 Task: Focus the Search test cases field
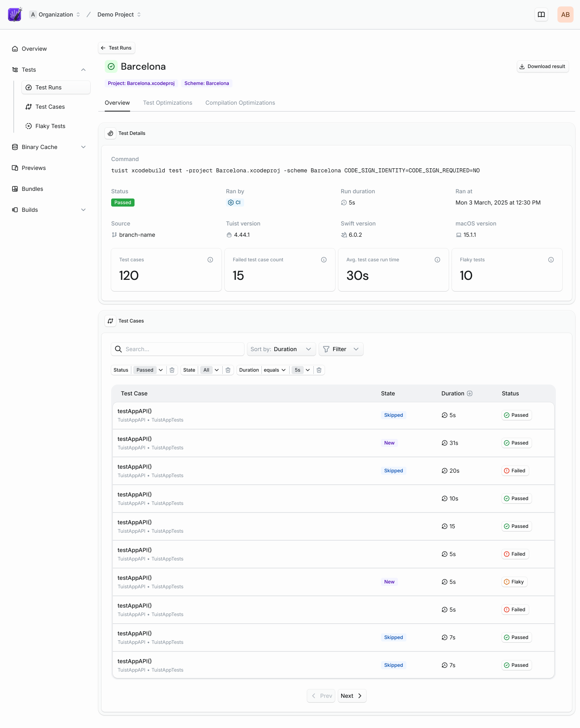(x=178, y=349)
